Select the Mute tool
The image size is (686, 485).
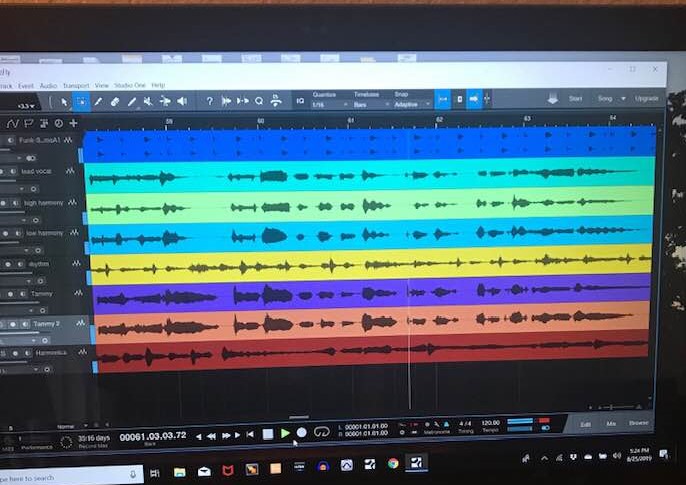tap(148, 101)
